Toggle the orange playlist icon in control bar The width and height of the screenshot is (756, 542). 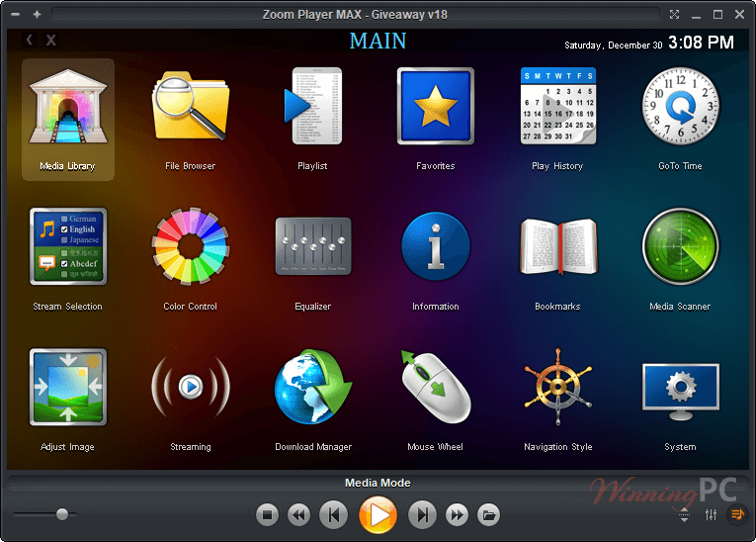(x=737, y=514)
